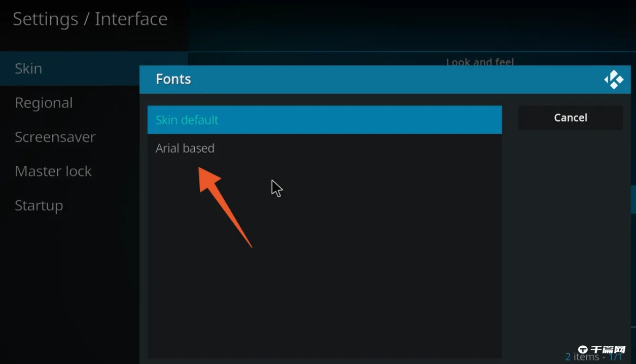Image resolution: width=636 pixels, height=364 pixels.
Task: Switch to the Regional category
Action: [x=44, y=103]
